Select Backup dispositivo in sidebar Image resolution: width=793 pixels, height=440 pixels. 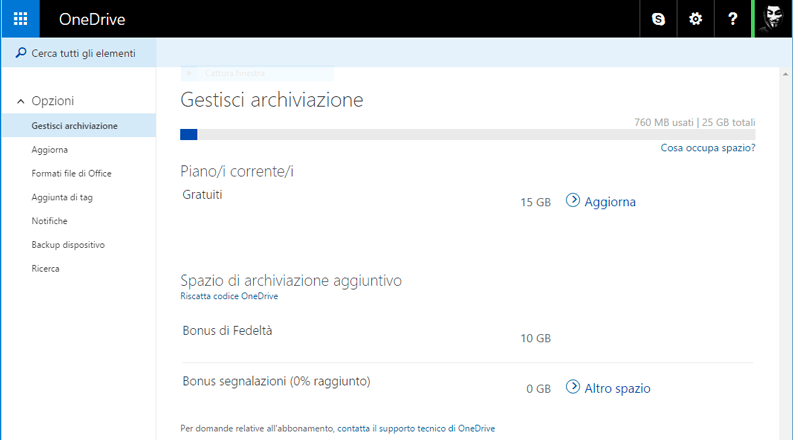coord(67,245)
